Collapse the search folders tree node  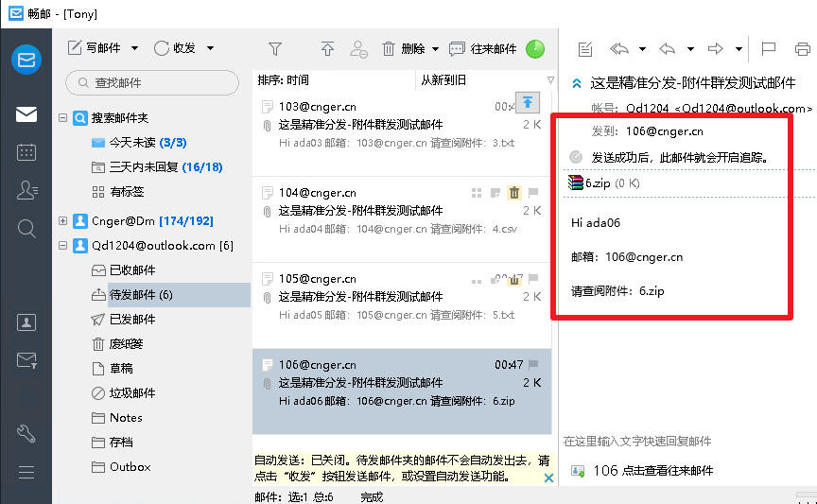[x=63, y=118]
